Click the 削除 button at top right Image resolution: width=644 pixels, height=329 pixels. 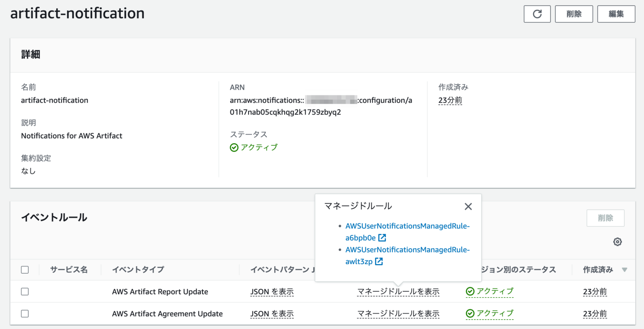(x=574, y=14)
